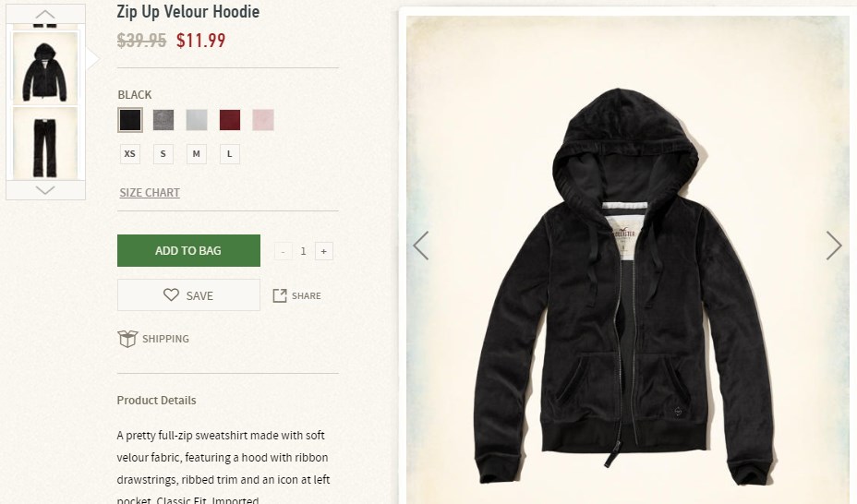Select size M
The image size is (857, 504).
point(196,154)
